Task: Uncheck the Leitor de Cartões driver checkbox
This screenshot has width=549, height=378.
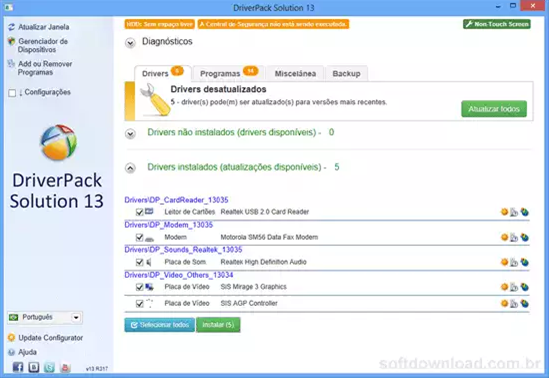Action: (139, 212)
